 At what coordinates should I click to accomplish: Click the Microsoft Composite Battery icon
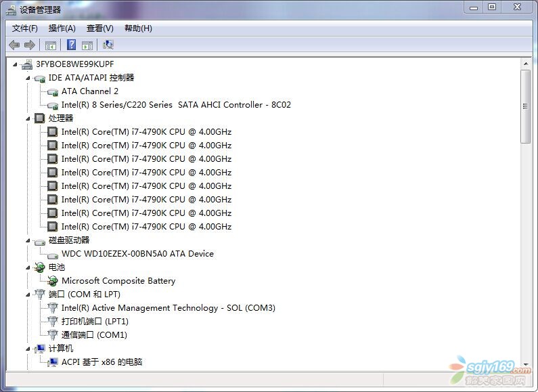(53, 281)
